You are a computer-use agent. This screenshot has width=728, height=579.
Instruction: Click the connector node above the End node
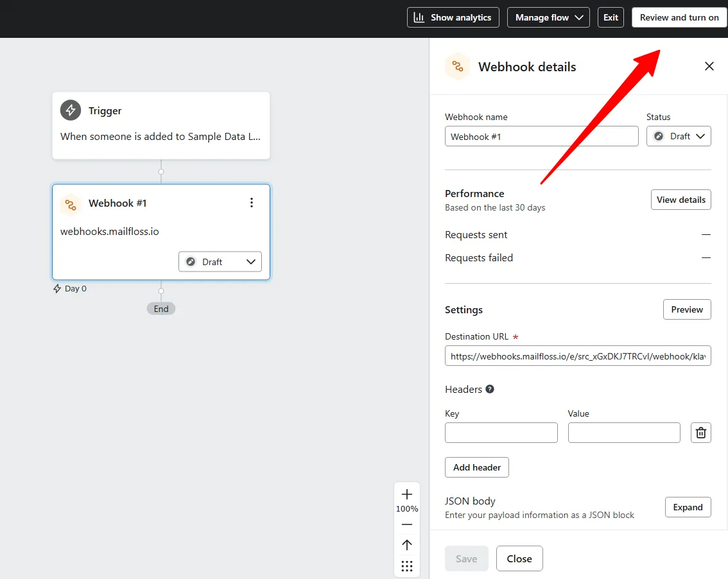point(161,291)
